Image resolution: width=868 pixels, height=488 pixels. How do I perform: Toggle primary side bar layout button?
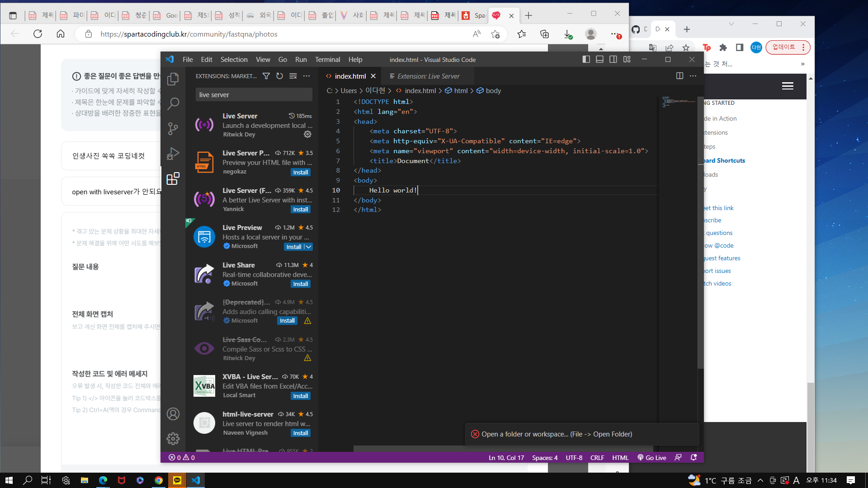(586, 59)
